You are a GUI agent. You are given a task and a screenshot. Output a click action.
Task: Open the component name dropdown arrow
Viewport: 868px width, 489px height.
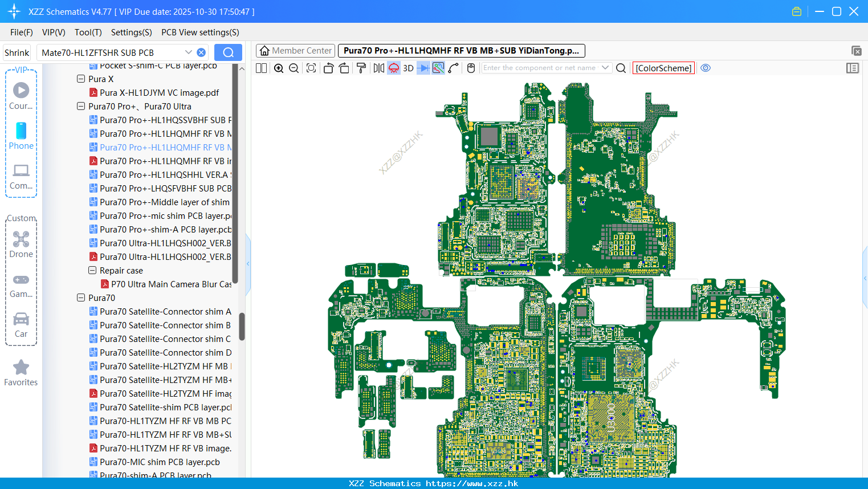pyautogui.click(x=605, y=68)
